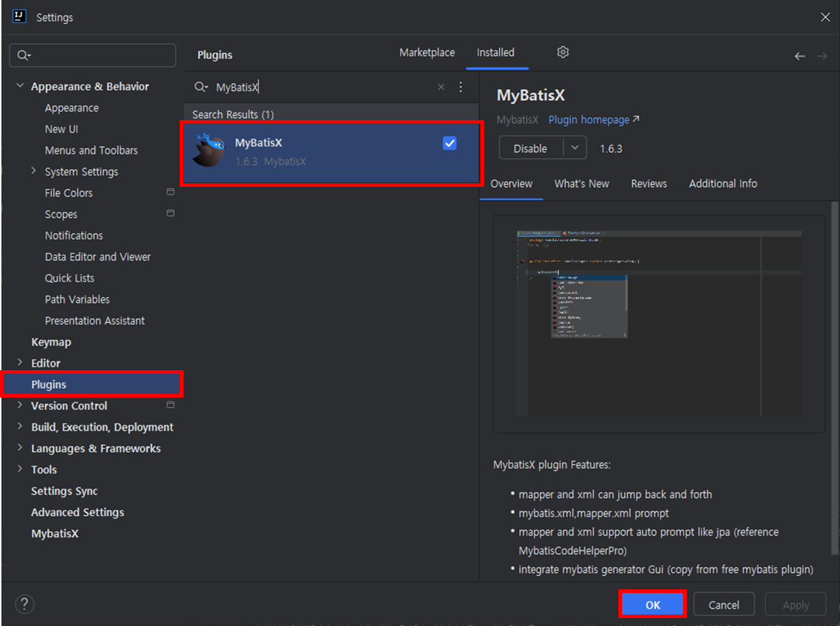Expand Build, Execution, Deployment section

click(x=20, y=426)
